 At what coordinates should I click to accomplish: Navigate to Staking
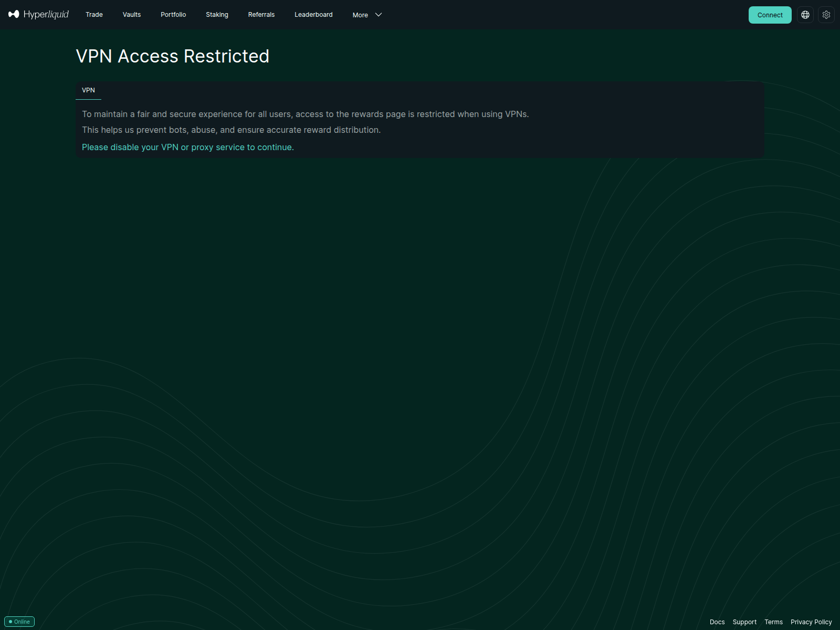click(217, 15)
